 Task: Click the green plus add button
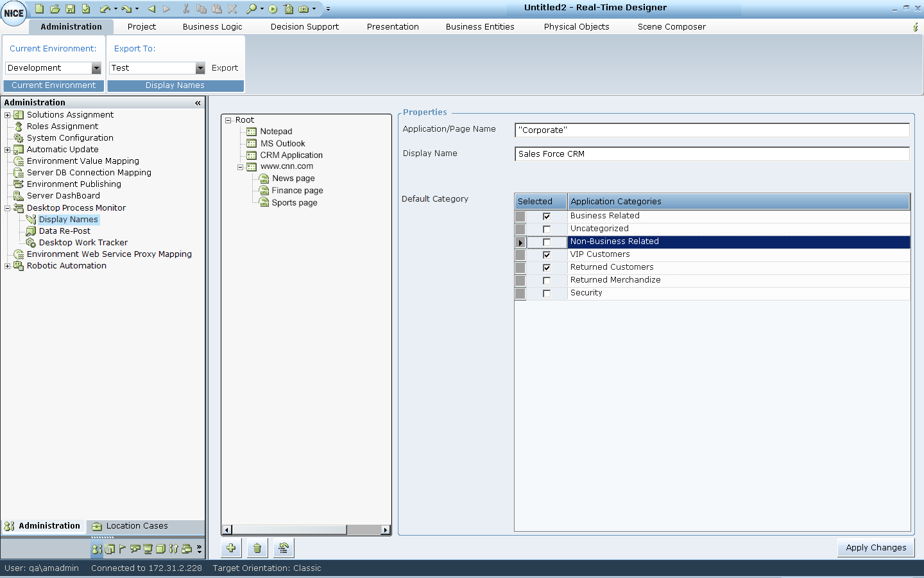click(x=231, y=548)
